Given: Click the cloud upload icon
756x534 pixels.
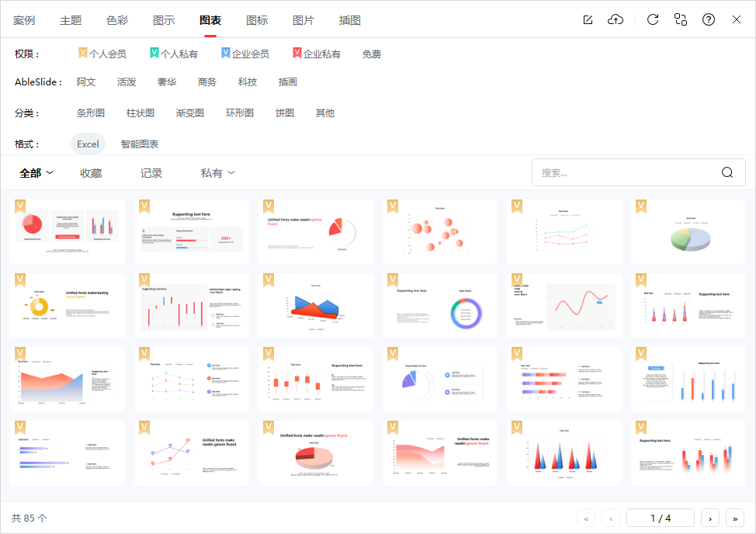Looking at the screenshot, I should click(616, 20).
